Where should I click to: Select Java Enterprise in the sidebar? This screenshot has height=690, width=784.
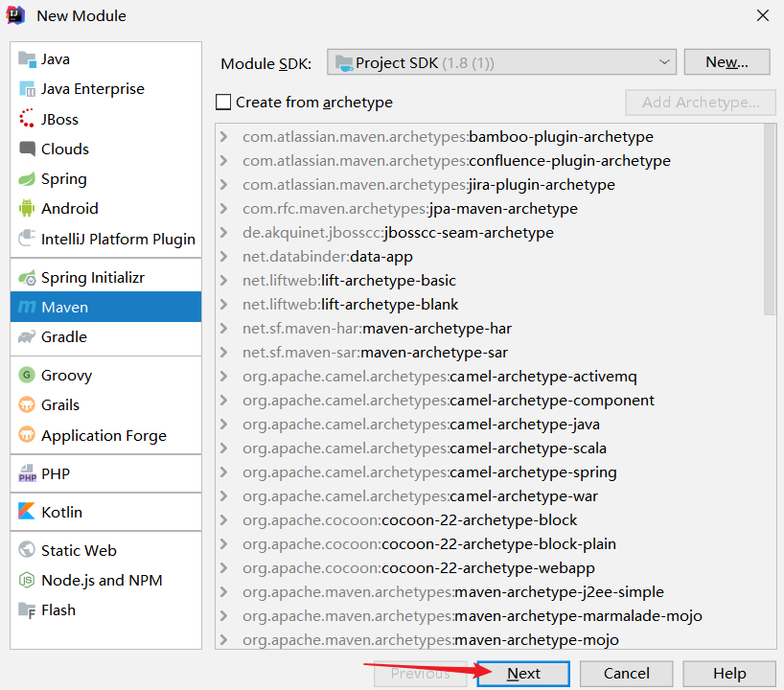[92, 89]
